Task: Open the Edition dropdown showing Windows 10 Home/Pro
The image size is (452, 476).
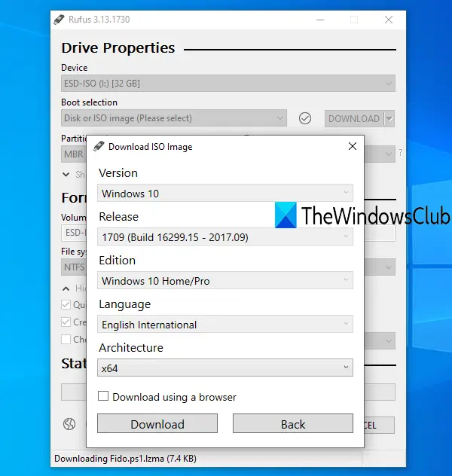Action: (x=225, y=280)
